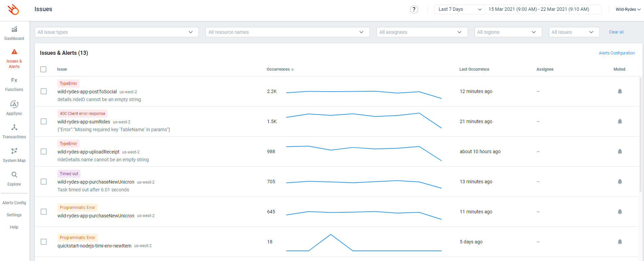Click the issues list vertical scrollbar
644x261 pixels.
click(x=640, y=135)
